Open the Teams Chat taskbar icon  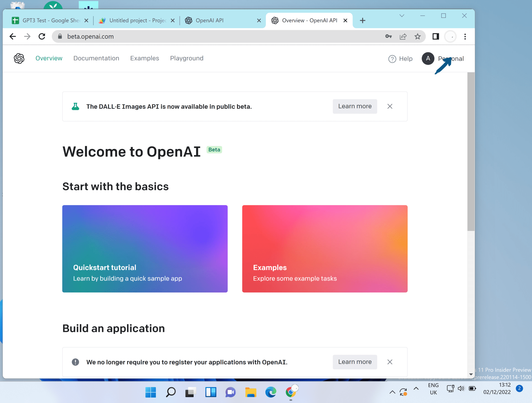pyautogui.click(x=230, y=392)
